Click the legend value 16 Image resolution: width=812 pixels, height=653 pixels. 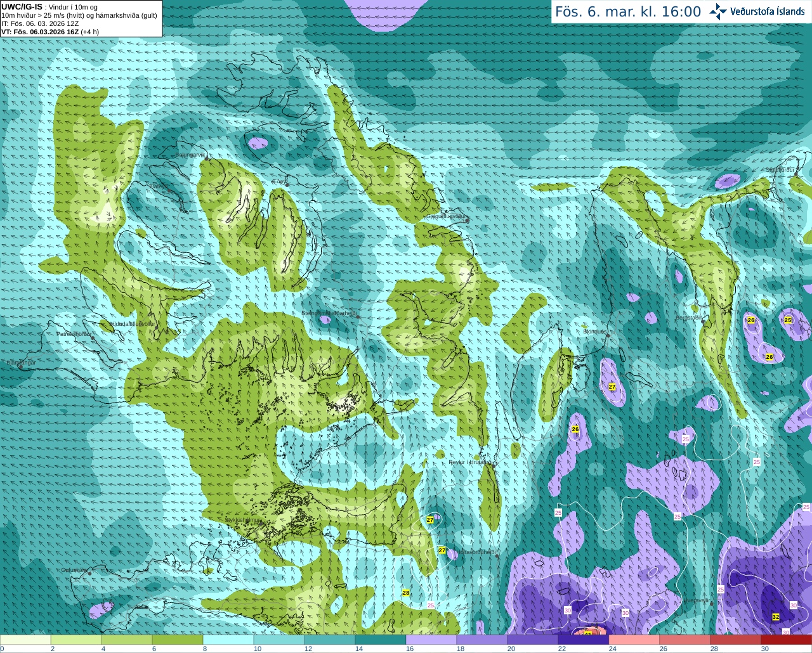click(x=410, y=649)
